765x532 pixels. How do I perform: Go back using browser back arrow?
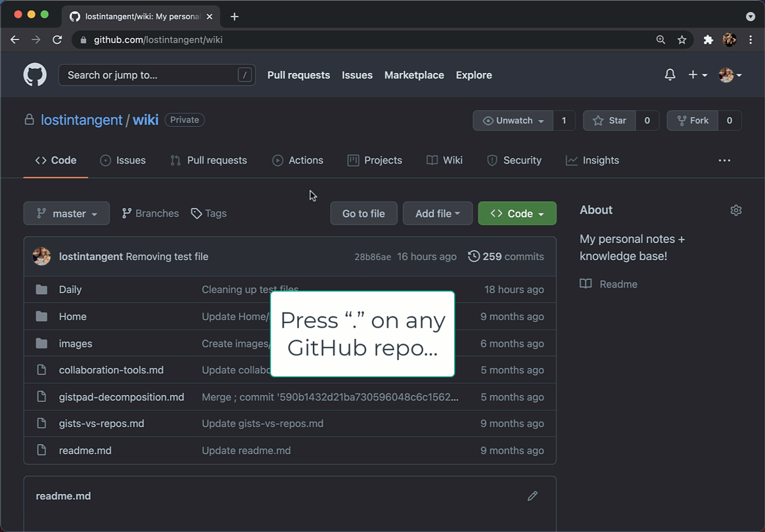click(15, 39)
